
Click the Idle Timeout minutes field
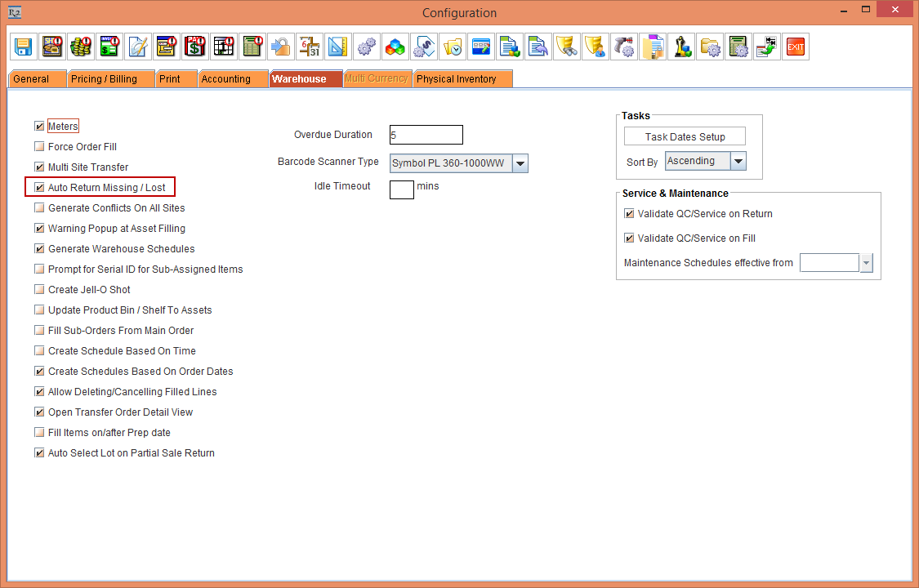[401, 189]
